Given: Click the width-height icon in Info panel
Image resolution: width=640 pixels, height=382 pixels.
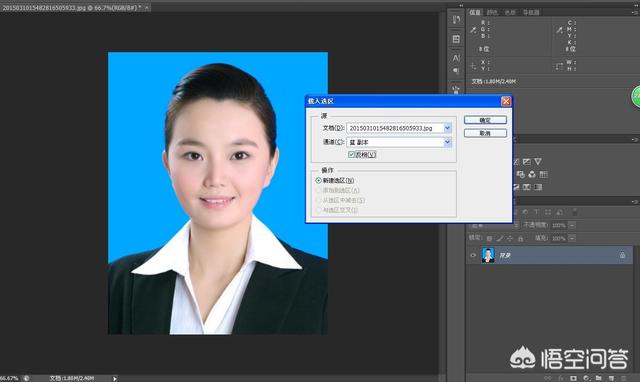Looking at the screenshot, I should [559, 66].
